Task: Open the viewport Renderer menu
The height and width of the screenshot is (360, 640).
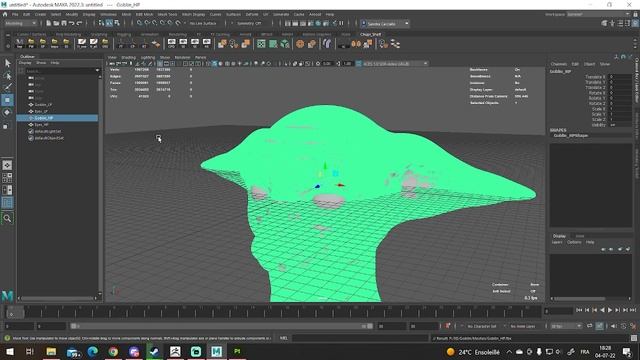Action: point(182,58)
